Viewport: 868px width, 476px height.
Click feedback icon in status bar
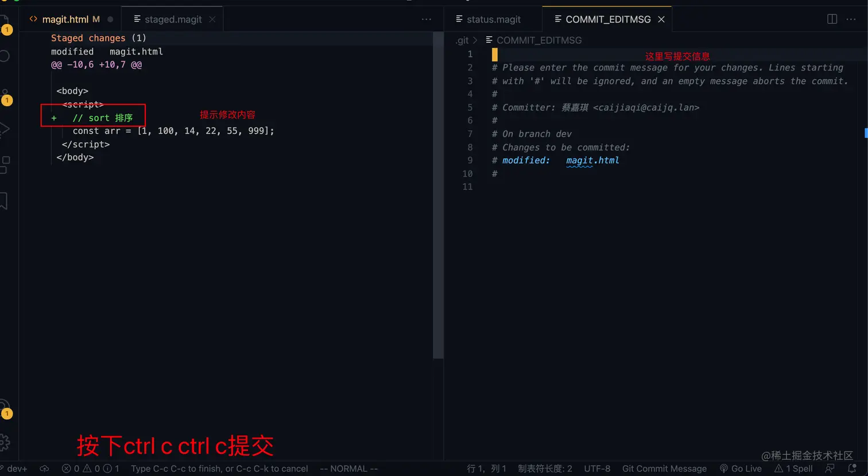pyautogui.click(x=830, y=469)
